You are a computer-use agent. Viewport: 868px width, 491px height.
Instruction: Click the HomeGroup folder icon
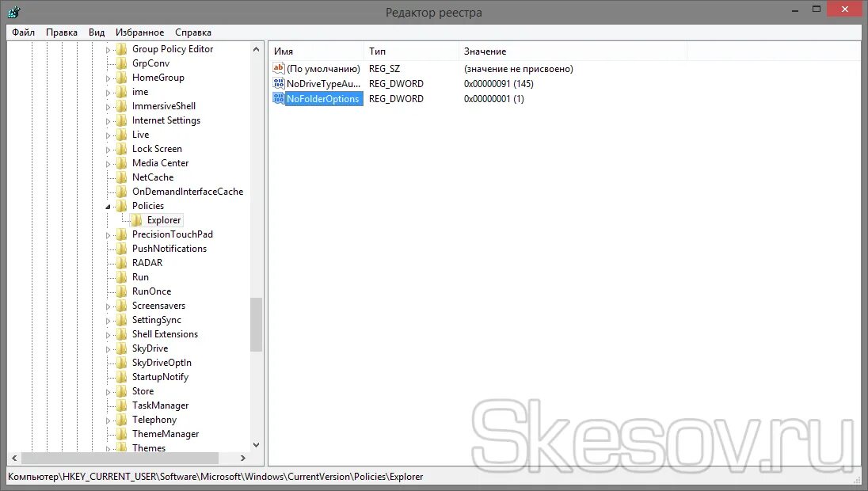(x=121, y=78)
